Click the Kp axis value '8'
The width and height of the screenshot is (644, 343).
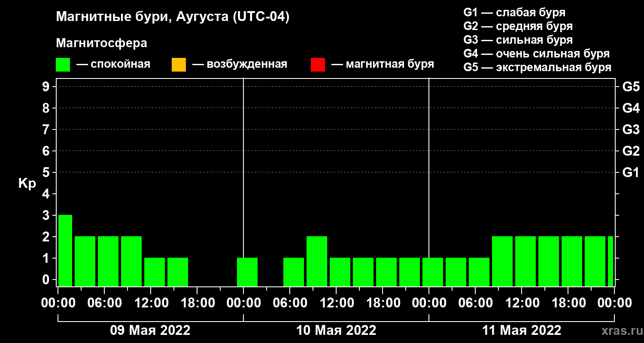(47, 108)
